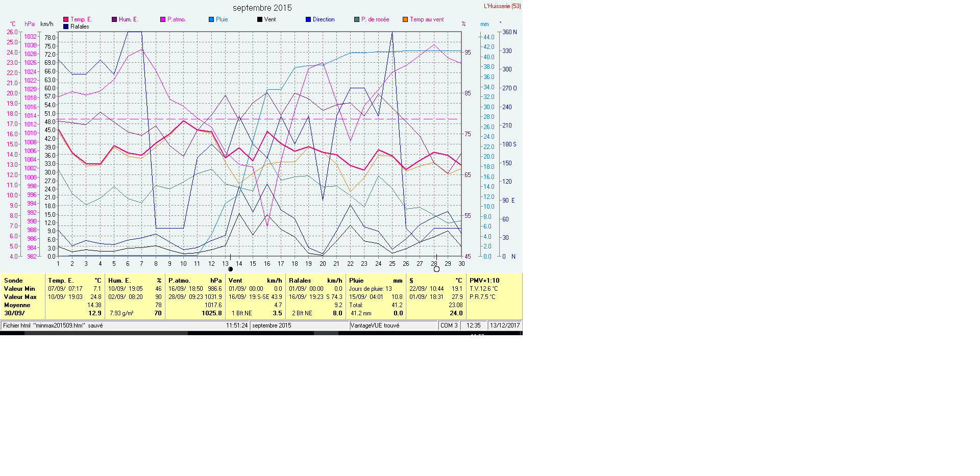Click the "30/09/" row label
980x476 pixels.
pyautogui.click(x=14, y=313)
